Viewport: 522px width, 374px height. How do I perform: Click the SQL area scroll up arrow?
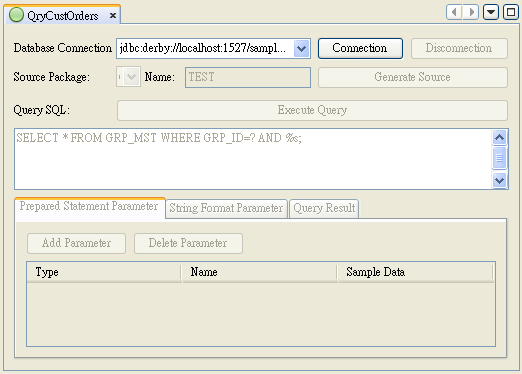pos(499,137)
